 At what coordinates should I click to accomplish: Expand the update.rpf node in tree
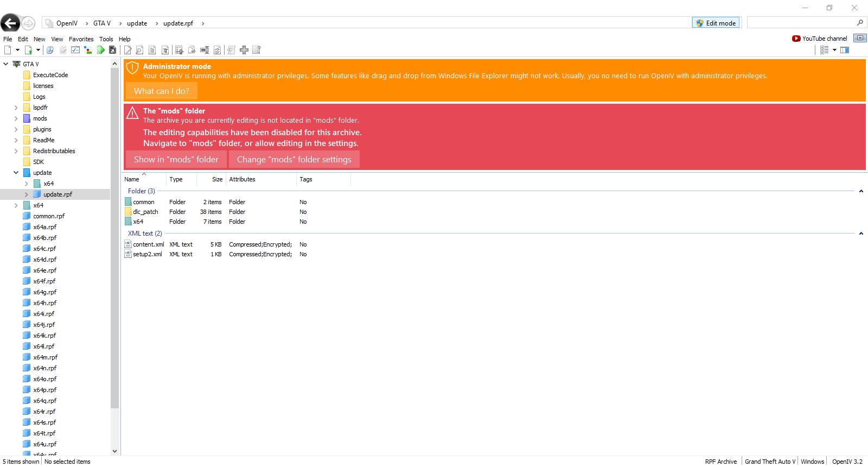tap(27, 194)
